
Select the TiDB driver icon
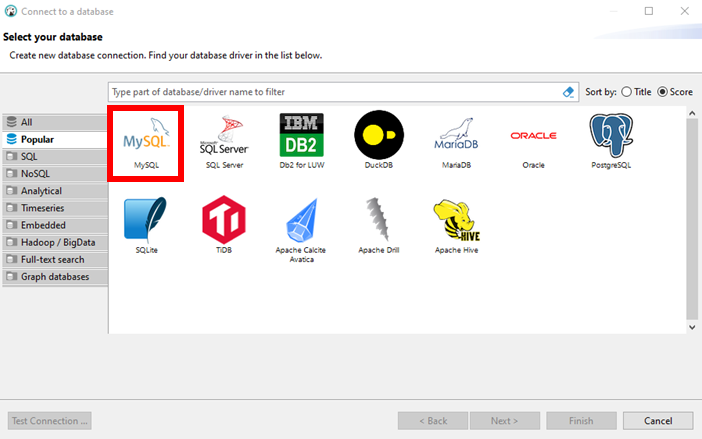(224, 225)
